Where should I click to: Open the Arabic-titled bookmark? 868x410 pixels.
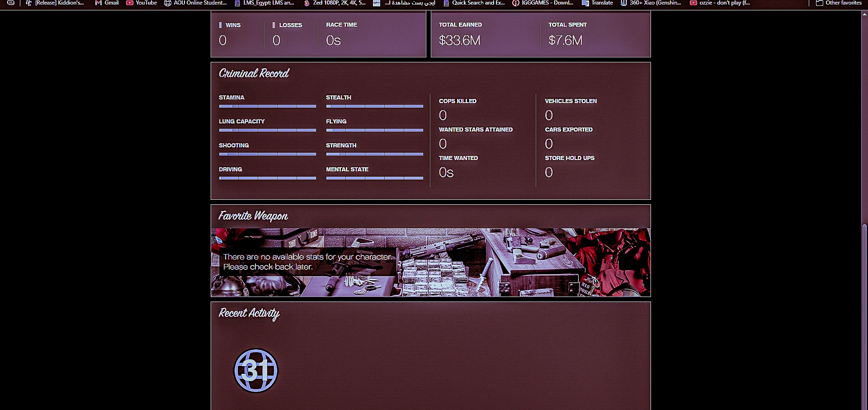point(404,3)
